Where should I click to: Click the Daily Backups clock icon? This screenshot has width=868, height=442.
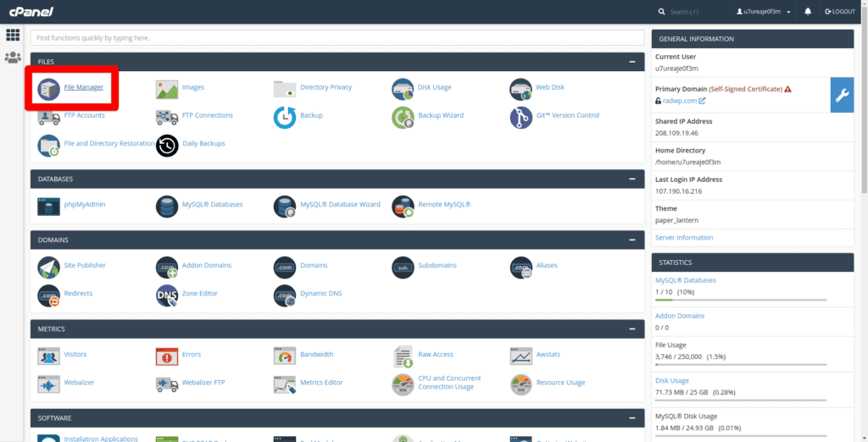167,145
